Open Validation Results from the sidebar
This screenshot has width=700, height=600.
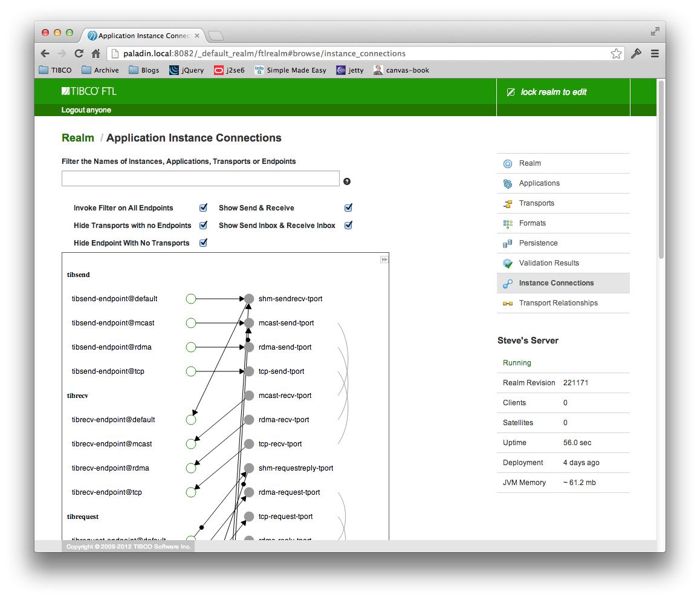(x=563, y=264)
